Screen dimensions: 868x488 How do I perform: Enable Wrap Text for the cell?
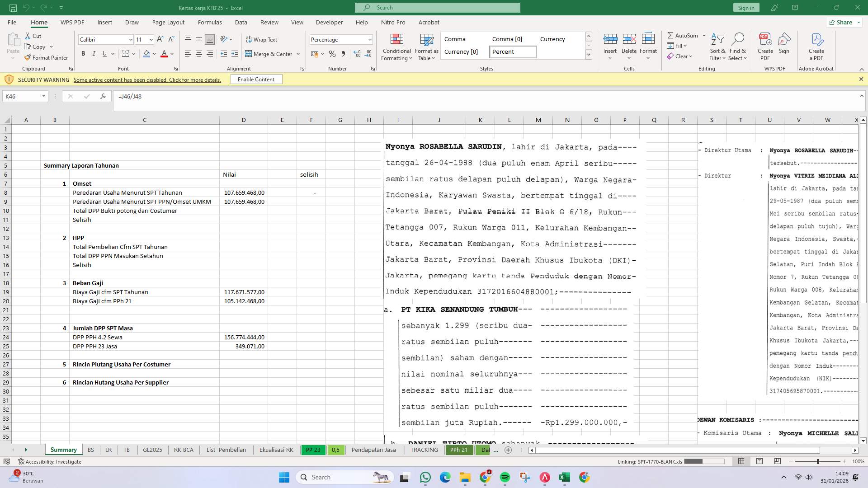(262, 39)
